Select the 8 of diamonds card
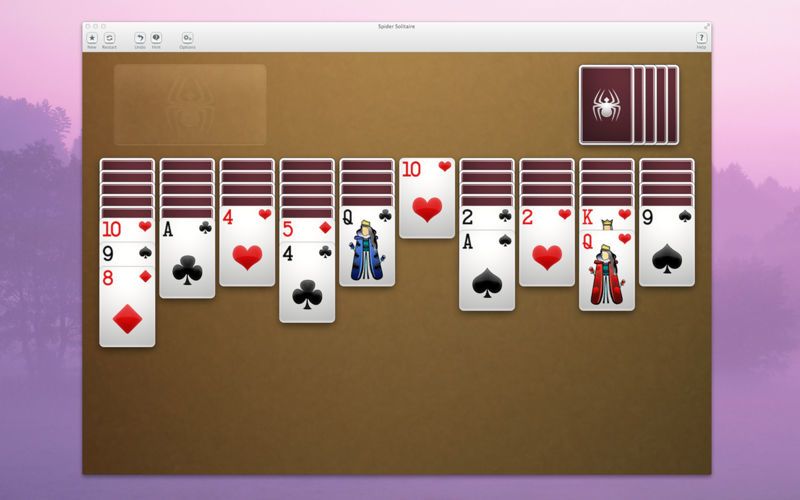Screen dimensions: 800x500 127,308
